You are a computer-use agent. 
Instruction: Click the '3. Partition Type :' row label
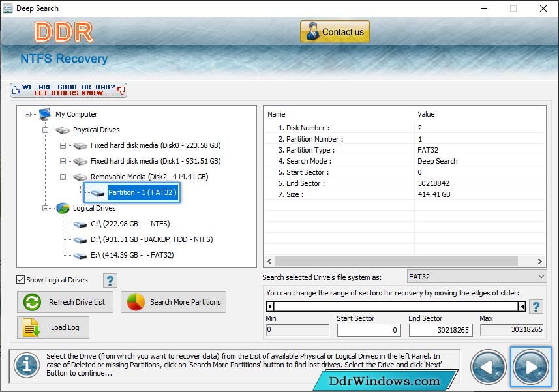(x=307, y=150)
